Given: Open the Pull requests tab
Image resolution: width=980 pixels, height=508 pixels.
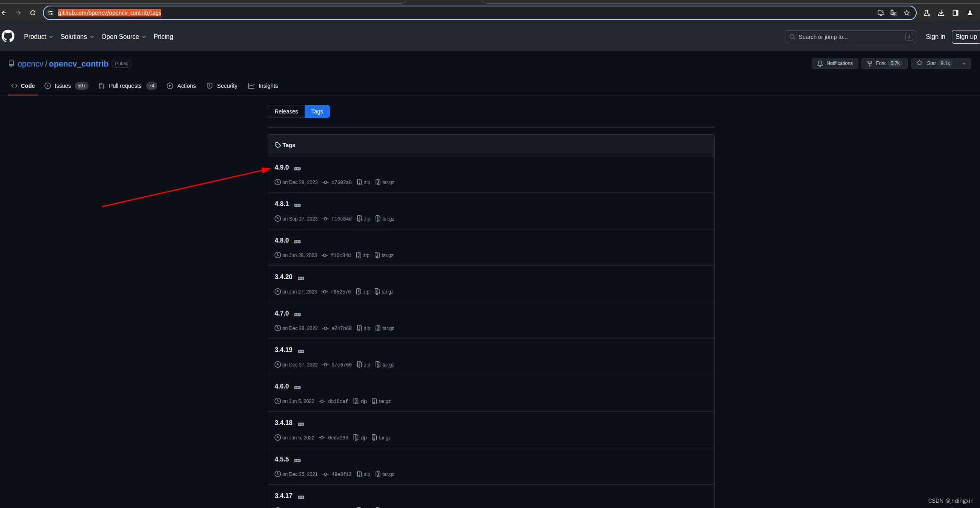Looking at the screenshot, I should pos(125,86).
